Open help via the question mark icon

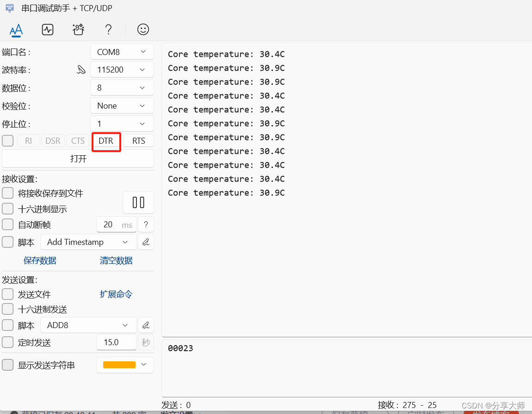(108, 29)
